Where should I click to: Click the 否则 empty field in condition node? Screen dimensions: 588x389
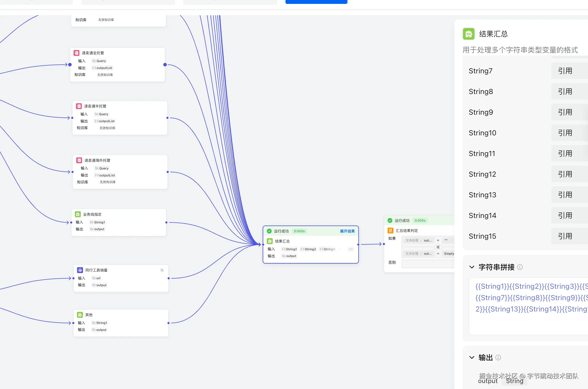pos(428,263)
